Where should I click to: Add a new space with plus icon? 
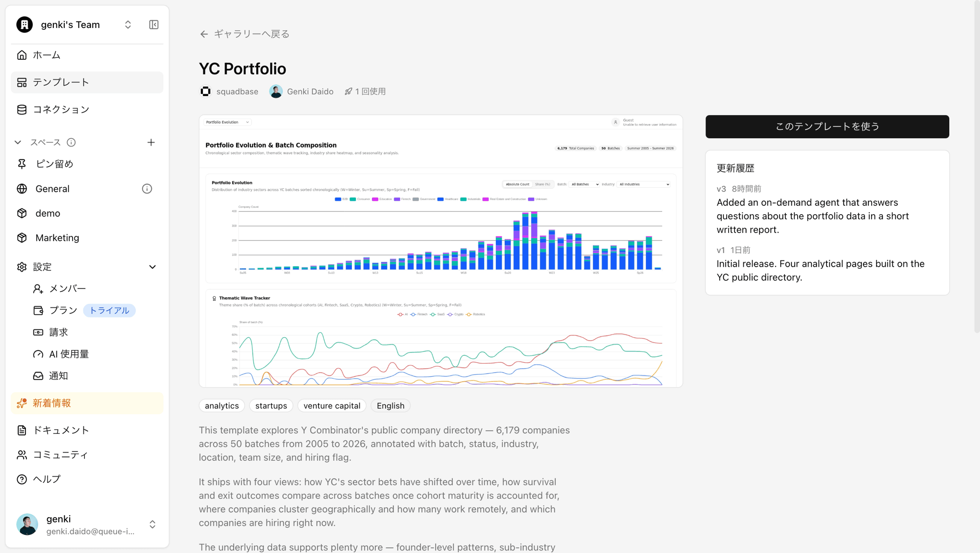[x=151, y=142]
